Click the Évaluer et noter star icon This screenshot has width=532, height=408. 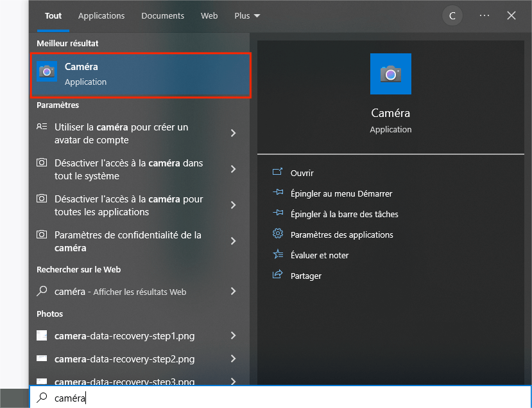[278, 255]
